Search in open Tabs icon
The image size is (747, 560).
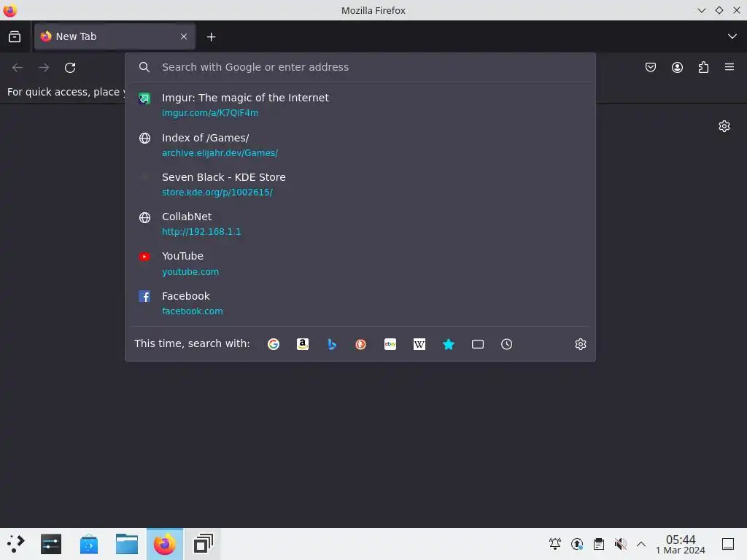click(x=477, y=344)
